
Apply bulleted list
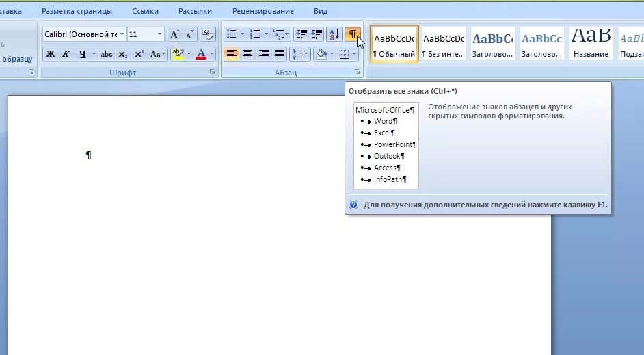232,34
